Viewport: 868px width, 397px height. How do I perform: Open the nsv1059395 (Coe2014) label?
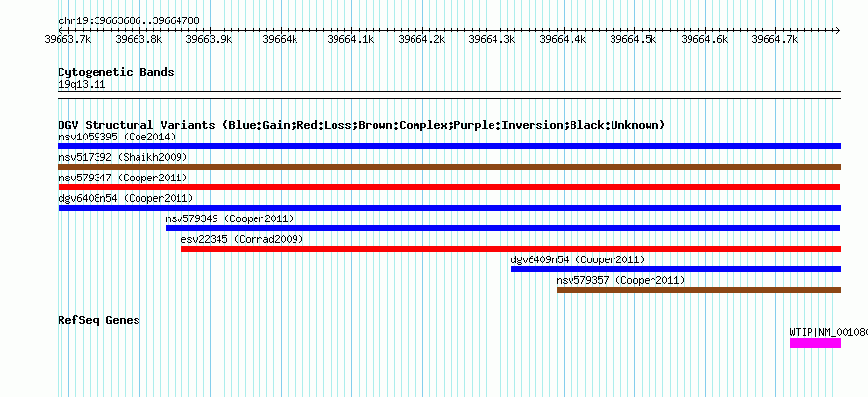(117, 137)
